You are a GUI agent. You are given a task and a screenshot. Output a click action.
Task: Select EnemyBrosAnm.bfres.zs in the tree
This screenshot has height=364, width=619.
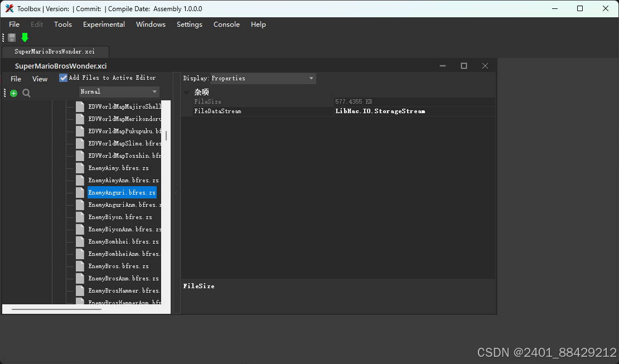tap(124, 278)
